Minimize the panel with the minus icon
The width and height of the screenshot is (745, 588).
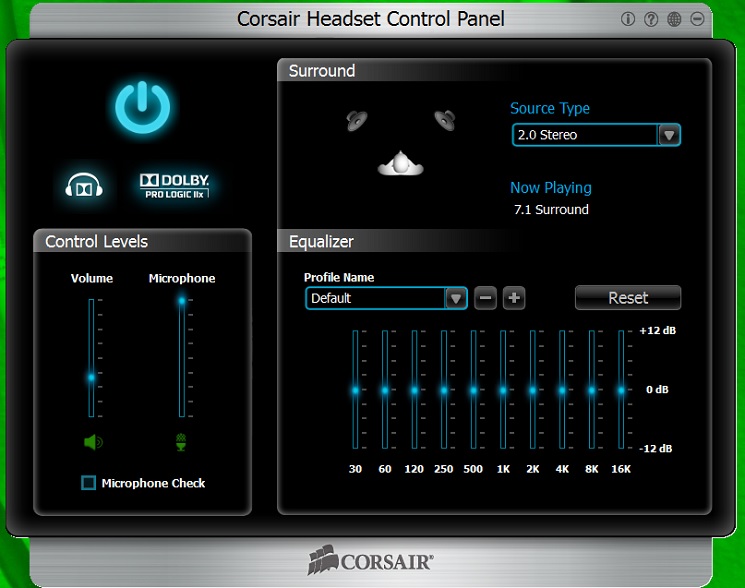click(697, 19)
